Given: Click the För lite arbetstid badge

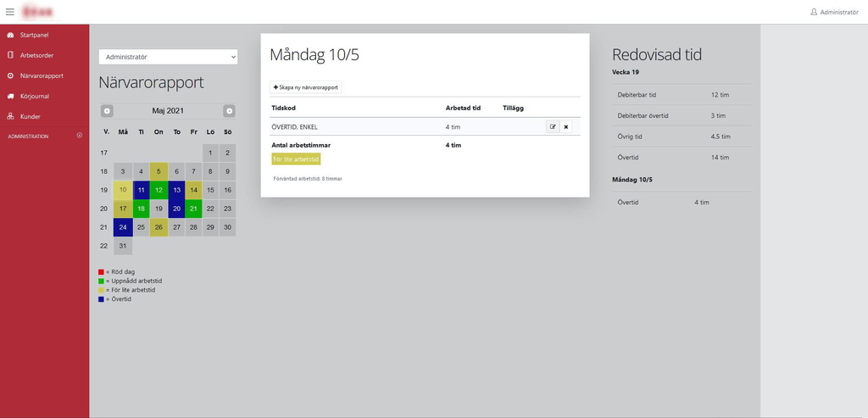Looking at the screenshot, I should [296, 159].
